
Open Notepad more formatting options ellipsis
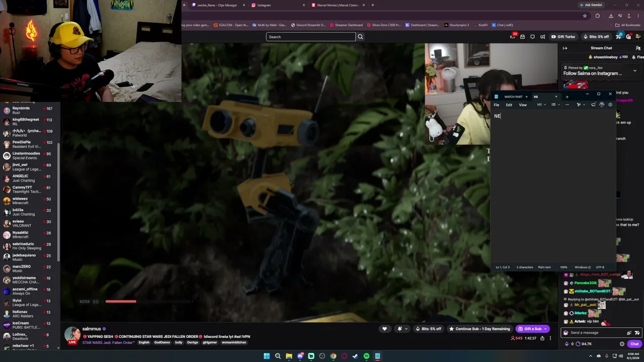tap(567, 105)
